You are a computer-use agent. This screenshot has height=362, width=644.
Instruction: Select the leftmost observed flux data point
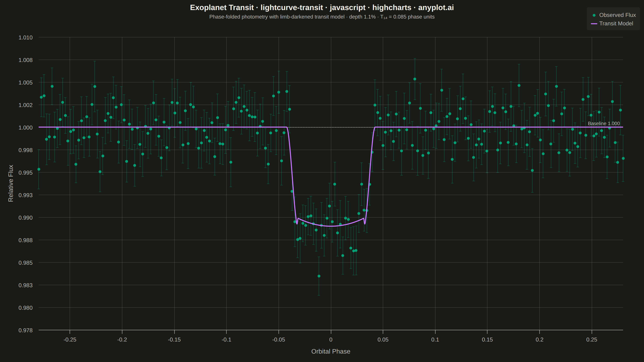tap(39, 169)
